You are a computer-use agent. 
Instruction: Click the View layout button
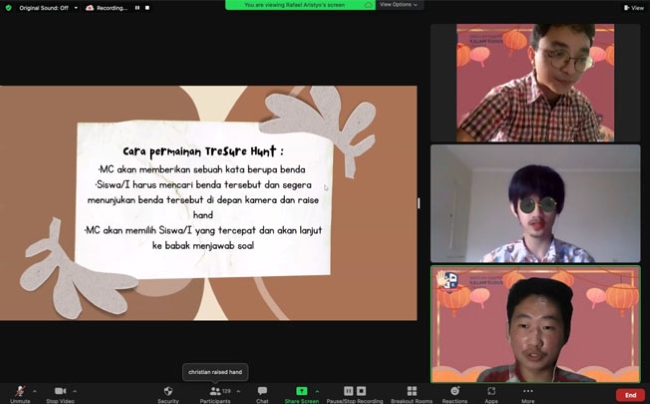[x=634, y=7]
